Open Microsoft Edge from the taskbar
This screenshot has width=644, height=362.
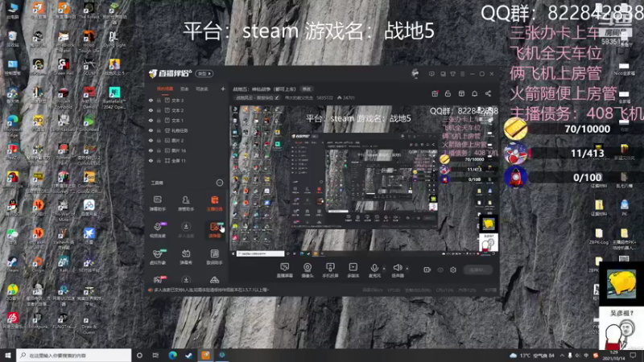tap(172, 355)
